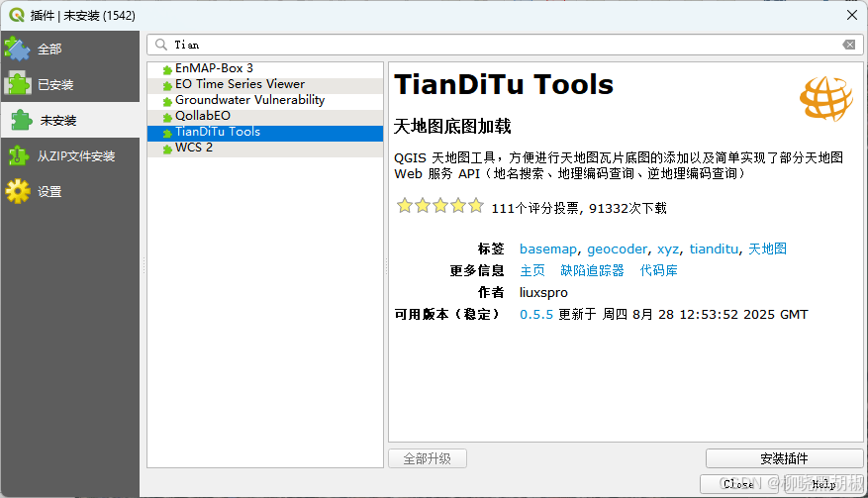Click plugin icon next to EO Time Series Viewer
The width and height of the screenshot is (868, 498).
coord(167,86)
